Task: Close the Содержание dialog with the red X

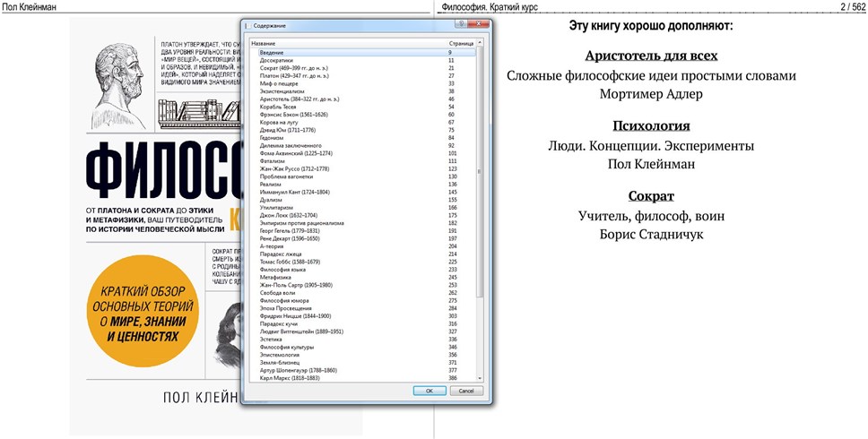Action: pyautogui.click(x=478, y=24)
